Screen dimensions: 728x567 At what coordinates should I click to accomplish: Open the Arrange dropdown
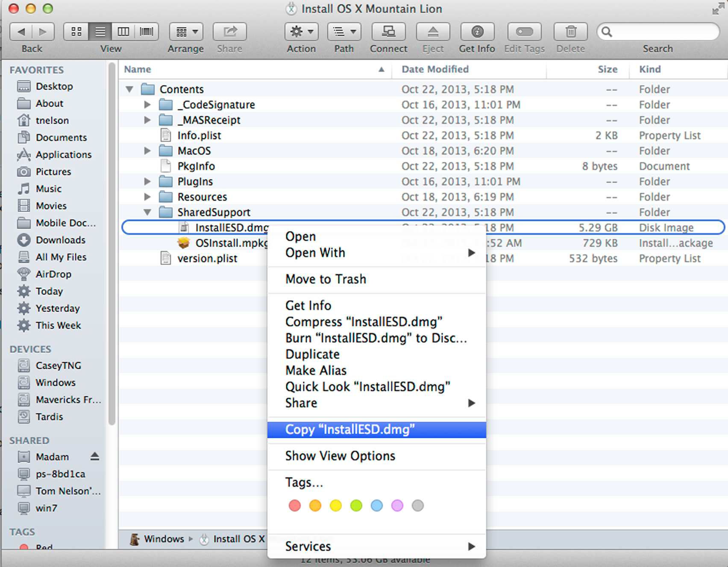(x=186, y=32)
